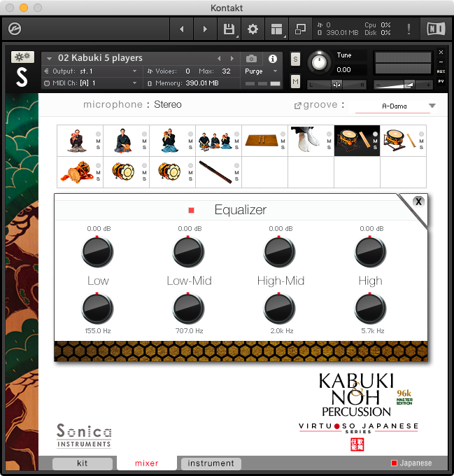Select the last taiko drum on stand
Screen dimensions: 454x476
399,141
